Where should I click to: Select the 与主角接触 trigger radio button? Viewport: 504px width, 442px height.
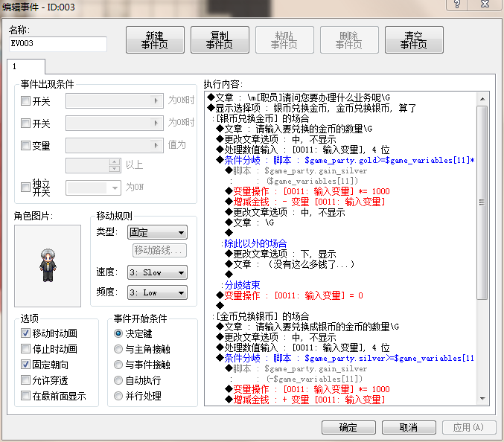click(x=118, y=349)
